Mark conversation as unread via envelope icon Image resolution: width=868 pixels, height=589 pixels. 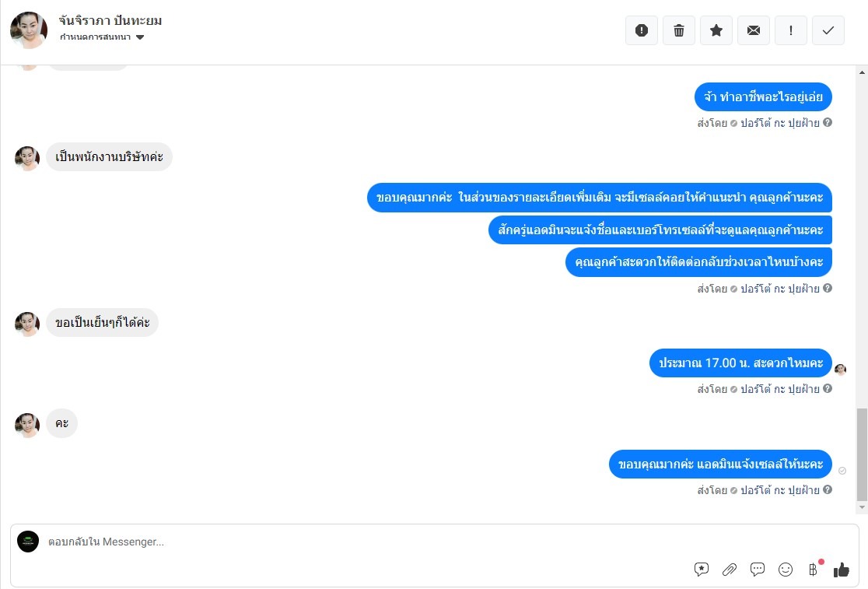754,30
